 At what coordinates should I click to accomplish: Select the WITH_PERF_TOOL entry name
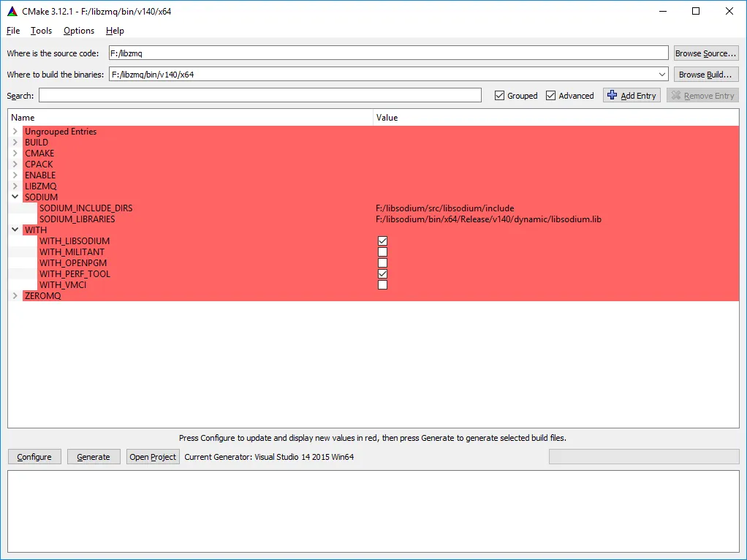pos(75,273)
